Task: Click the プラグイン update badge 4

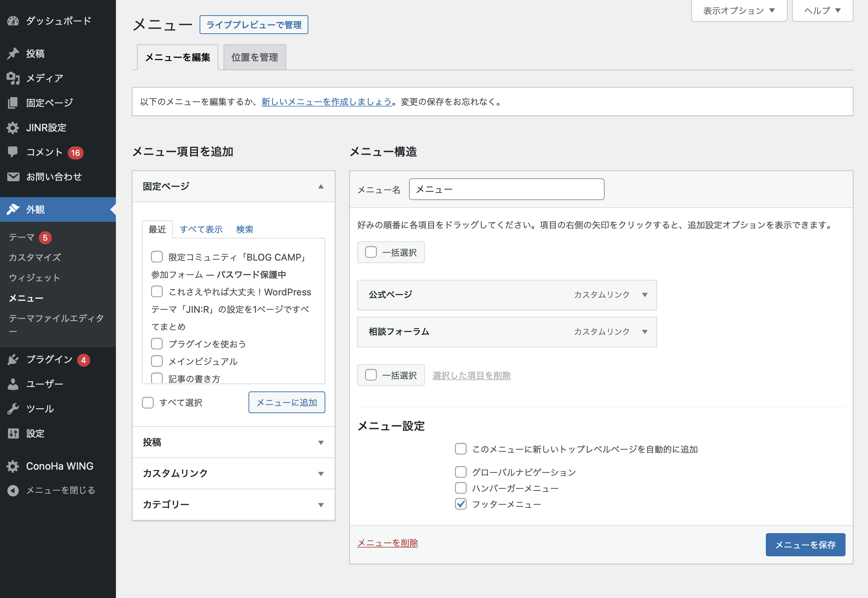Action: 84,360
